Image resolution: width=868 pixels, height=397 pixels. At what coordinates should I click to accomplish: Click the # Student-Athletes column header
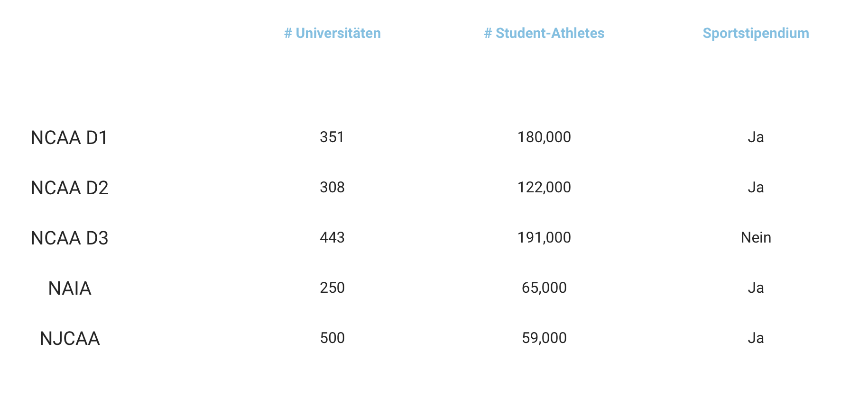544,33
